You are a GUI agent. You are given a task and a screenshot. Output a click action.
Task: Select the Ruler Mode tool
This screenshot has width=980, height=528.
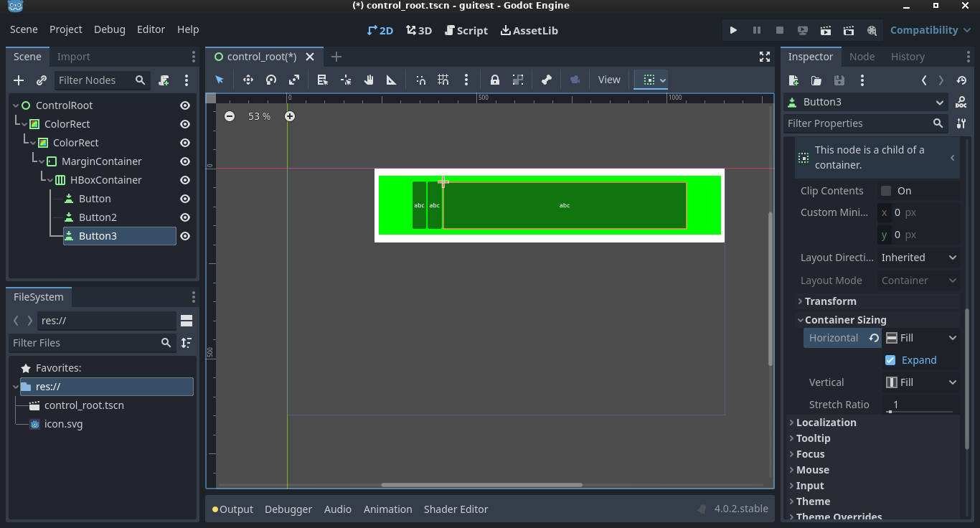tap(392, 80)
